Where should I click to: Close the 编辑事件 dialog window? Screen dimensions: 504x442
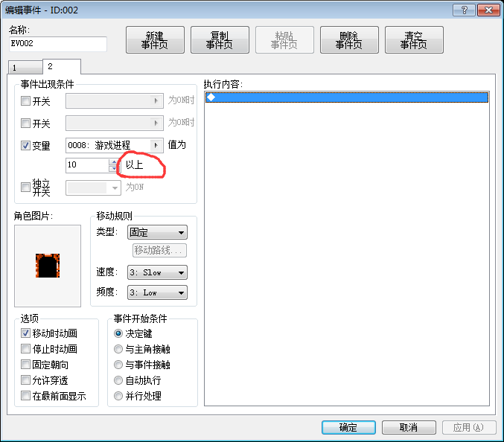[x=488, y=10]
